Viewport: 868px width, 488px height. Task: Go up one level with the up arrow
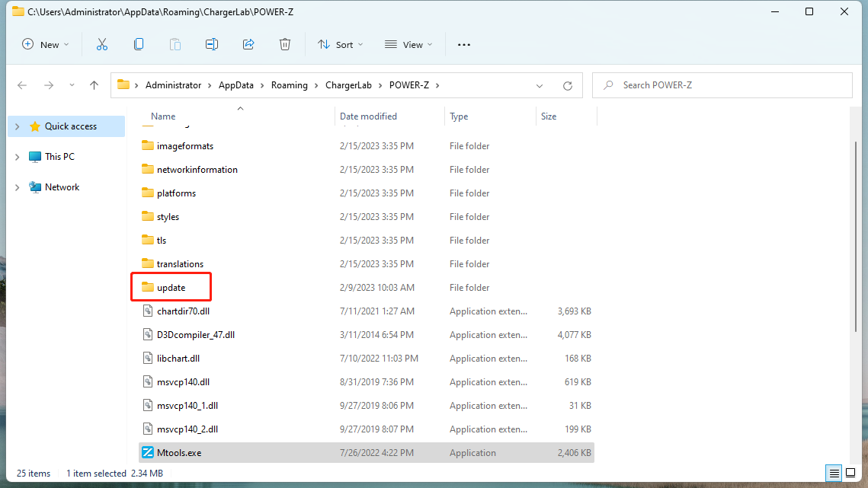(94, 85)
